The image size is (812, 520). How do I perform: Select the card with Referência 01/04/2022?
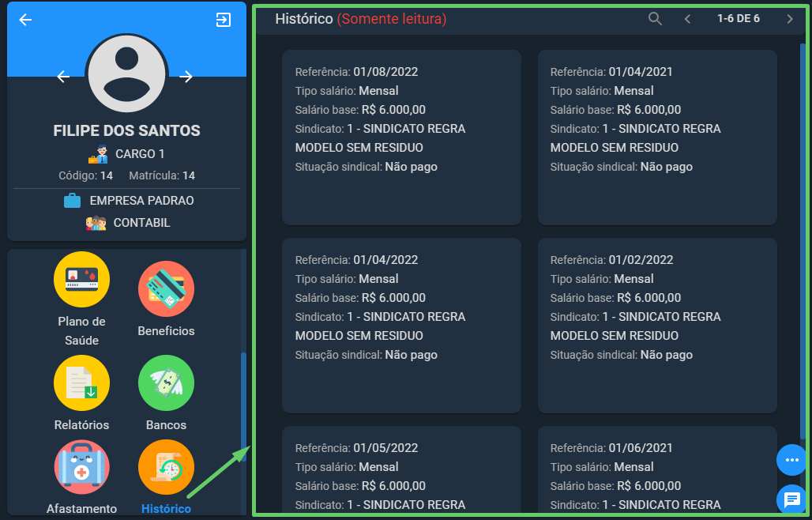(x=401, y=326)
